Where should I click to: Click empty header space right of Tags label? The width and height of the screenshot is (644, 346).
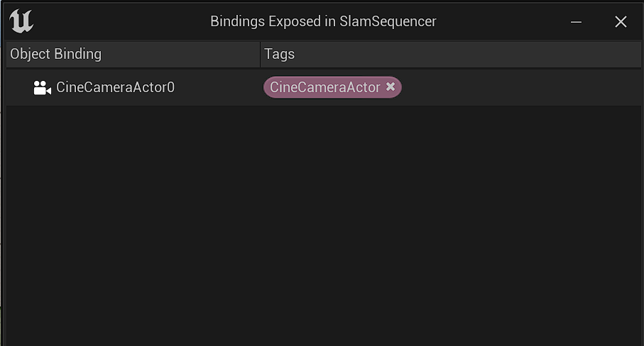(x=467, y=54)
